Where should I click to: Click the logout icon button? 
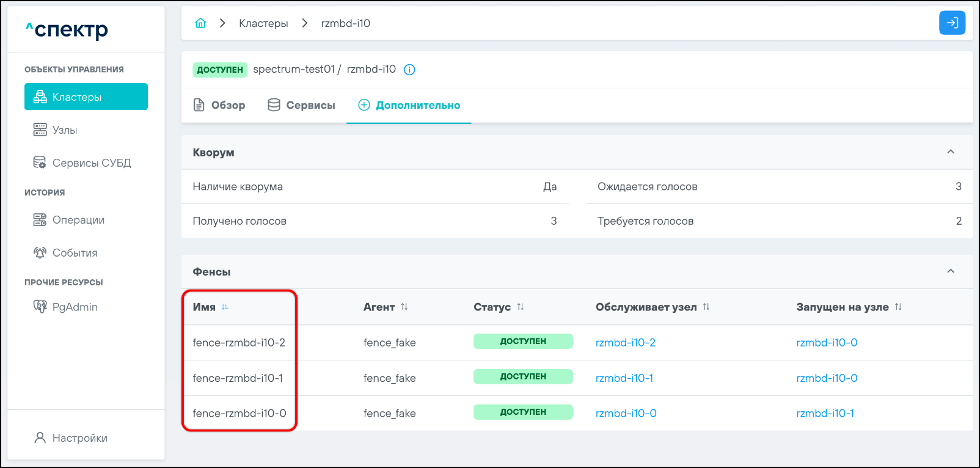pos(952,23)
